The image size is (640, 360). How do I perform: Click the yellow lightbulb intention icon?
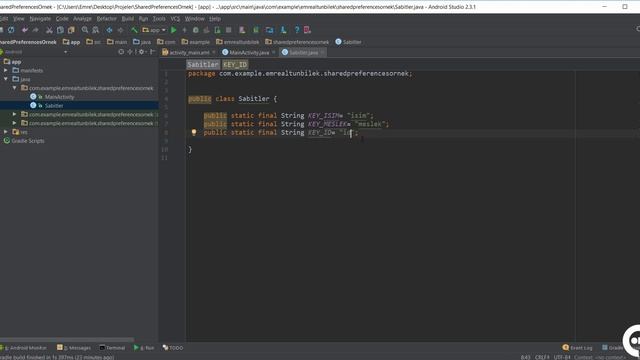[194, 132]
